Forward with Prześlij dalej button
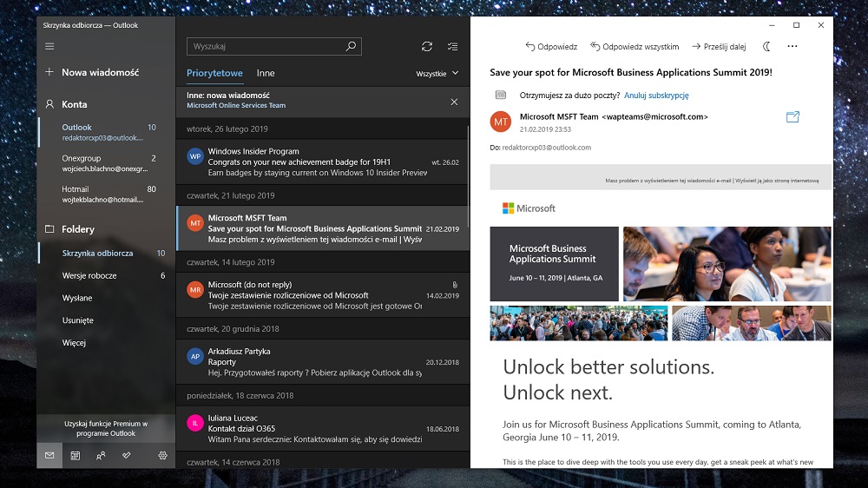The width and height of the screenshot is (868, 488). coord(719,47)
